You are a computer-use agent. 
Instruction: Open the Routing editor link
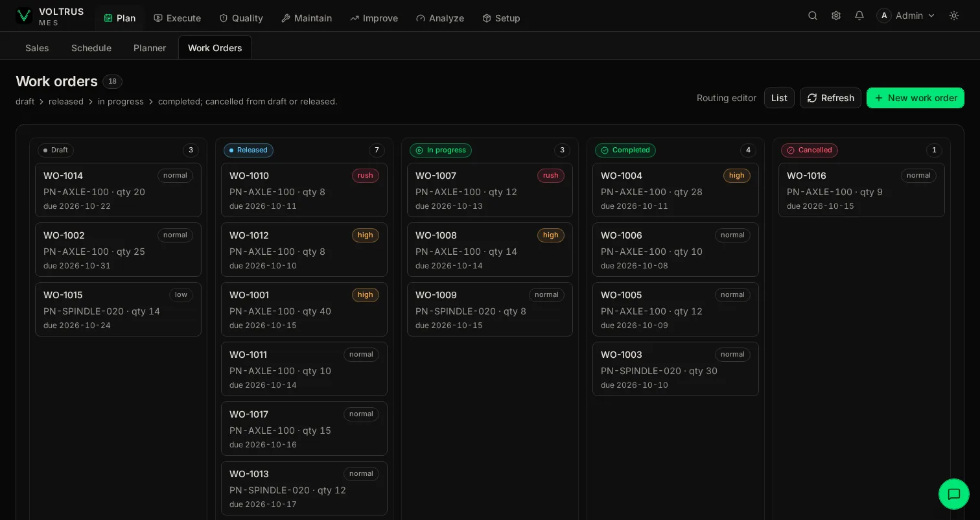[x=727, y=98]
